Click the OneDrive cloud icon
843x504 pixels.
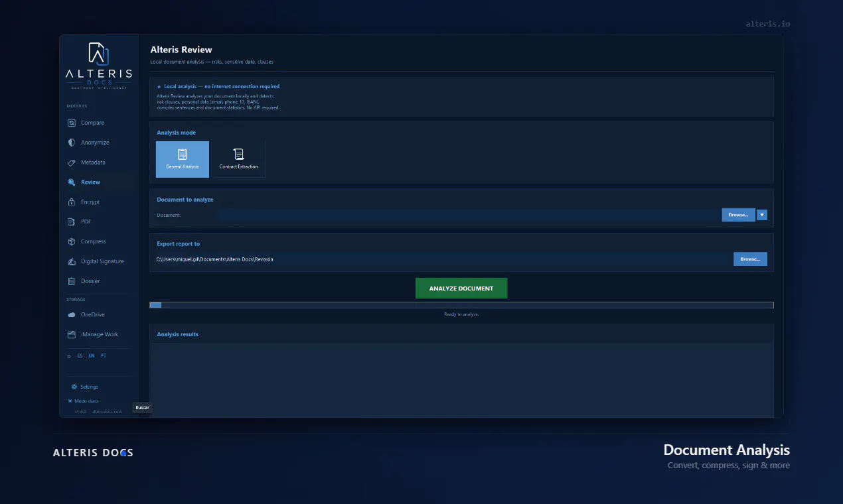tap(72, 315)
